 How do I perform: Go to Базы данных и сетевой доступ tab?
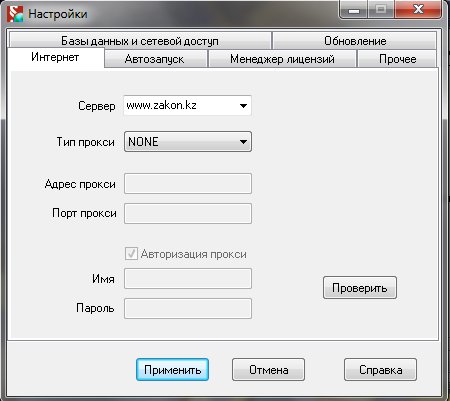pos(140,41)
